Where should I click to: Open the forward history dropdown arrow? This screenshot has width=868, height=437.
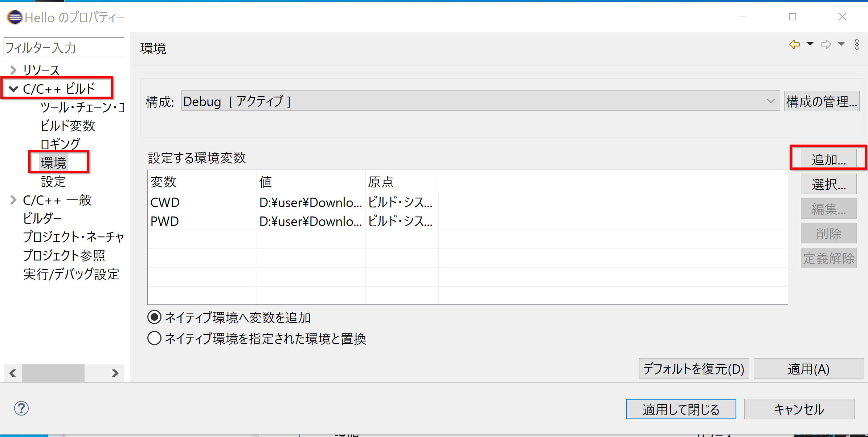tap(841, 44)
